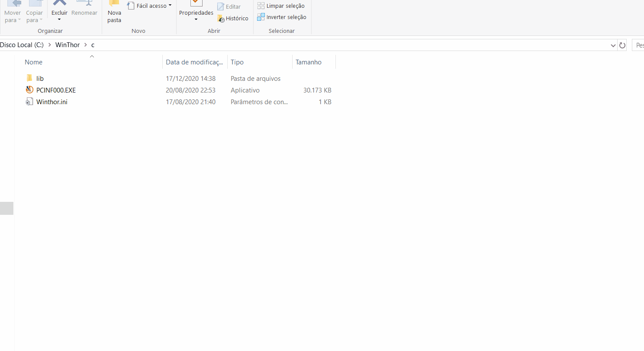
Task: Click the 20/08/2020 22:53 date cell
Action: (x=191, y=90)
